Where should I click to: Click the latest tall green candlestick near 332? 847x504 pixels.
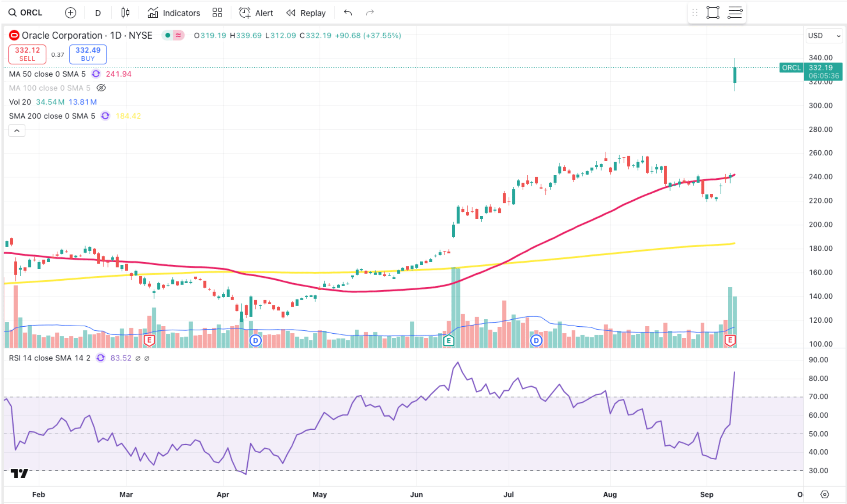pos(735,75)
